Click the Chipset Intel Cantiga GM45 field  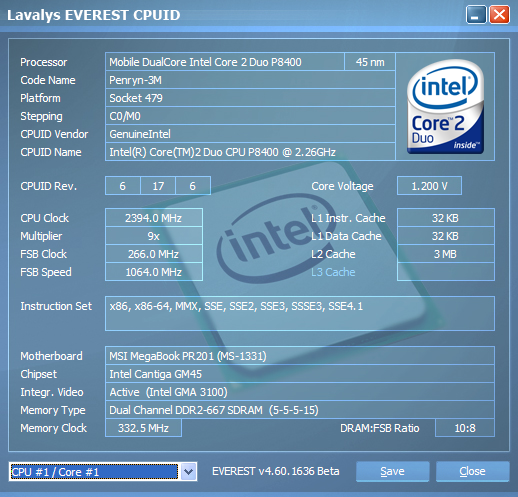click(x=300, y=374)
